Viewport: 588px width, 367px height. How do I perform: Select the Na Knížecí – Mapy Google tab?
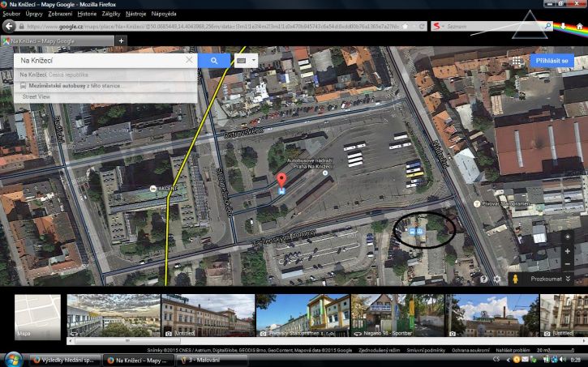click(x=58, y=41)
